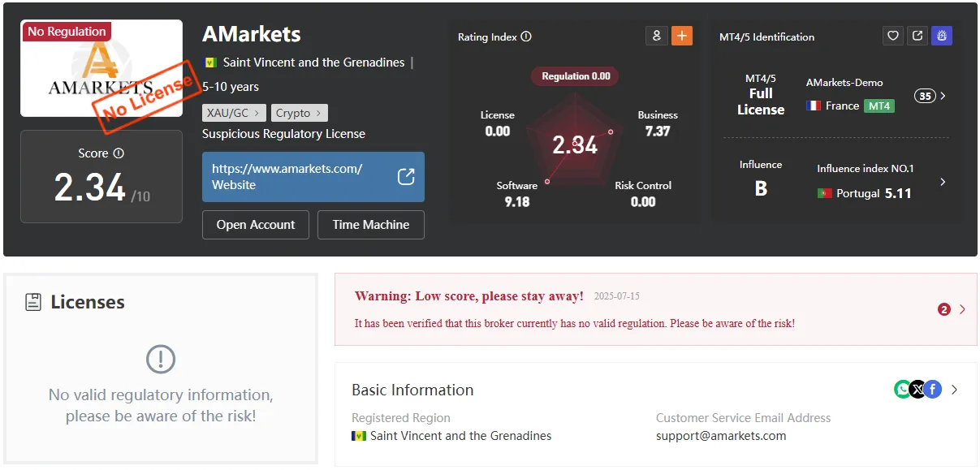Click the Facebook icon in Basic Information
Screen dimensions: 980x470
933,390
